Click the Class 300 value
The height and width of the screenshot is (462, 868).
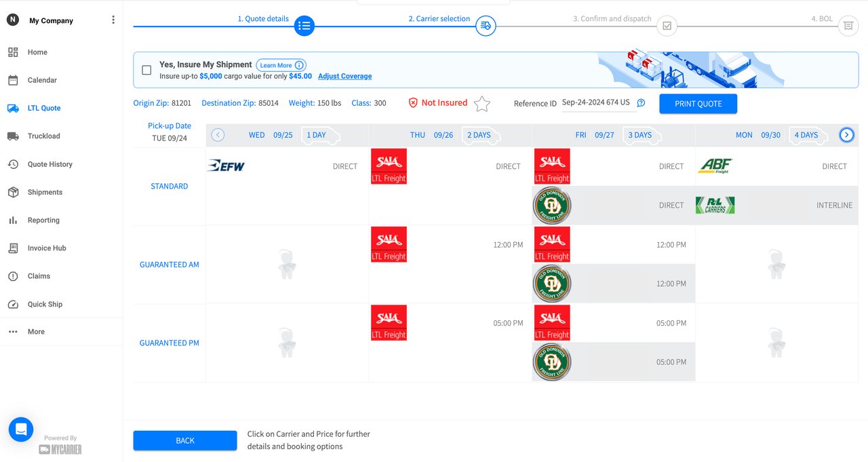(380, 103)
